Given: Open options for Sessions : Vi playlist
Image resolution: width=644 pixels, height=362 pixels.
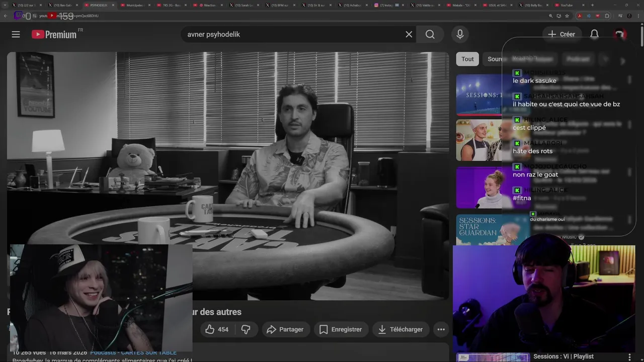Looking at the screenshot, I should click(x=629, y=356).
